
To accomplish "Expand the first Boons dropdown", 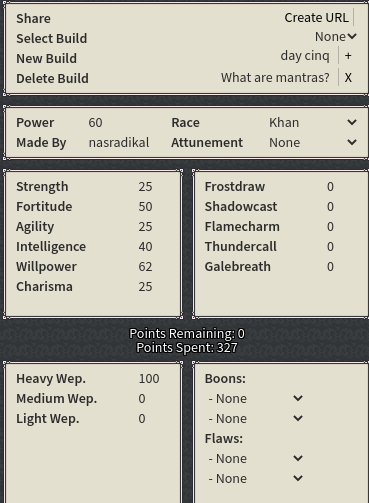I will [256, 399].
